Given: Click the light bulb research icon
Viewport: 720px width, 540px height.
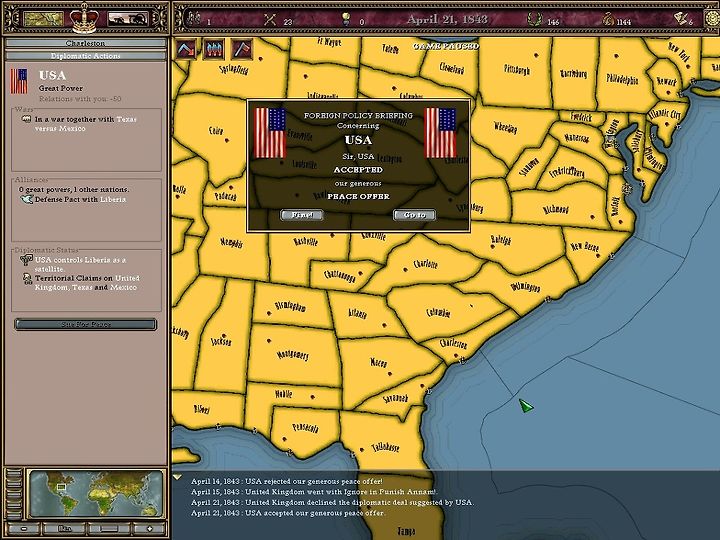Looking at the screenshot, I should click(346, 19).
